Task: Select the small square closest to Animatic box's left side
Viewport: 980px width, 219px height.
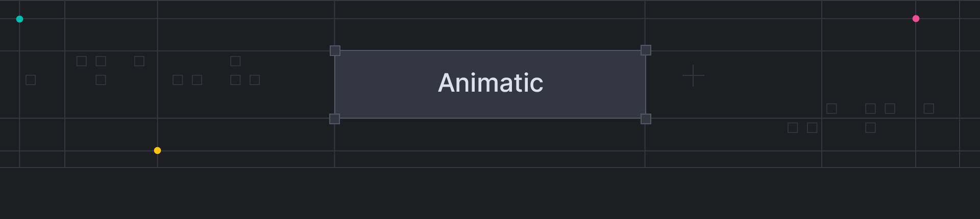Action: (x=255, y=80)
